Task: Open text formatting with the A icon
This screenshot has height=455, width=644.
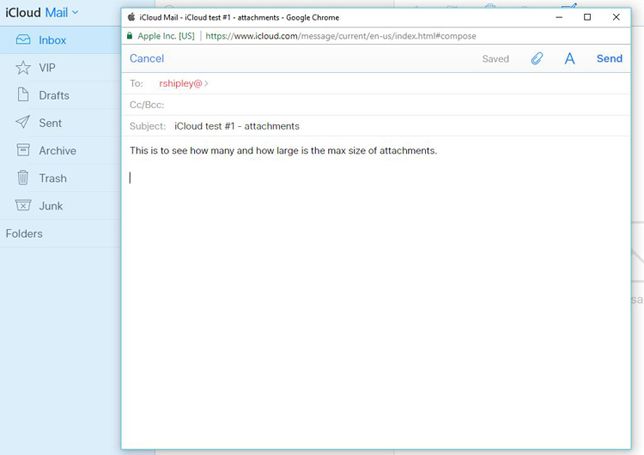Action: tap(569, 58)
